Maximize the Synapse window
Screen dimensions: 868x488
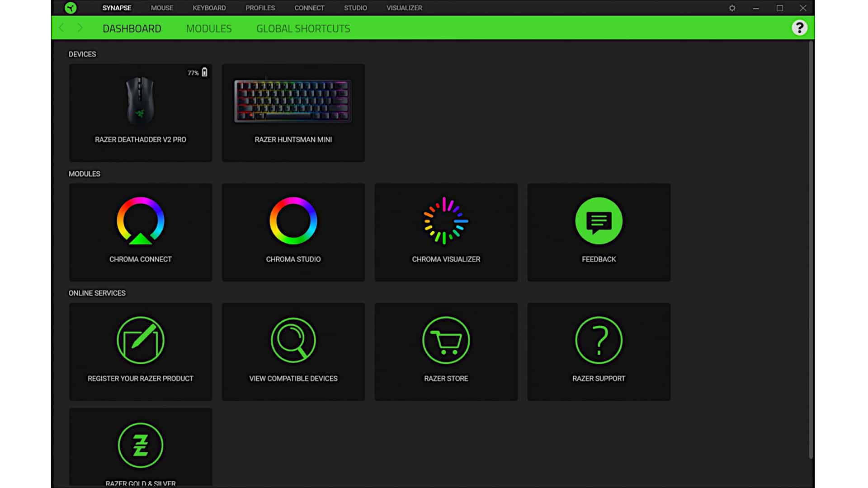(779, 8)
